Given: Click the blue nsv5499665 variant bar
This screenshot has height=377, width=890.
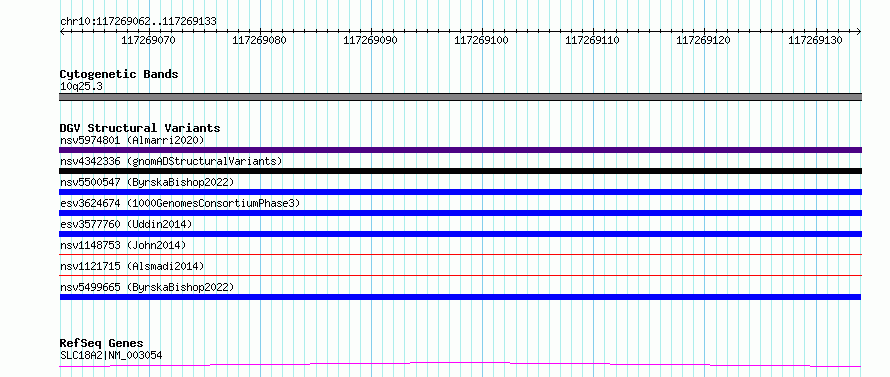Looking at the screenshot, I should point(460,297).
